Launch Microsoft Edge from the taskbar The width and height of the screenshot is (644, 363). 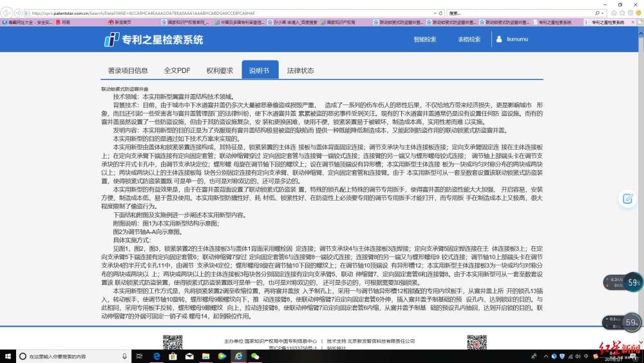156,356
